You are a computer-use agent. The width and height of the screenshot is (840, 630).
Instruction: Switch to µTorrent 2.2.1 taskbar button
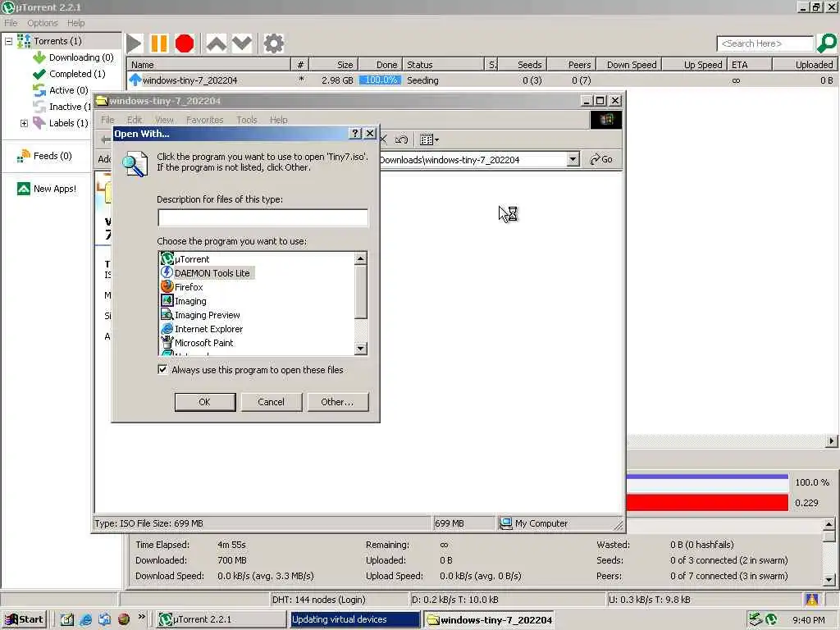click(221, 619)
